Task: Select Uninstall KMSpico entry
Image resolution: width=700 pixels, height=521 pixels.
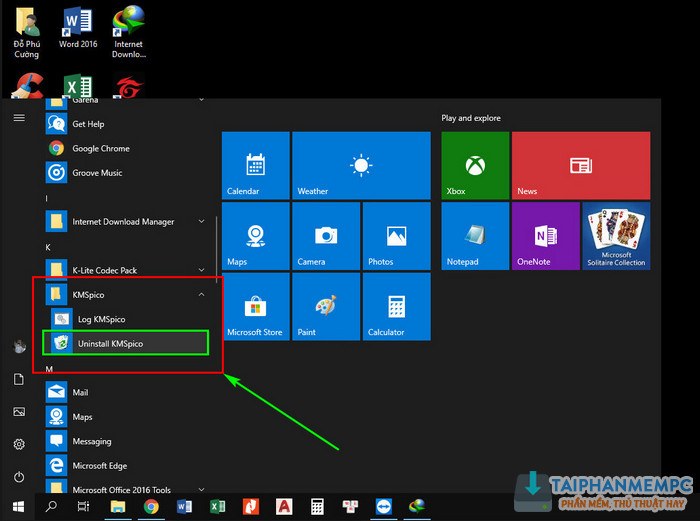Action: [125, 343]
